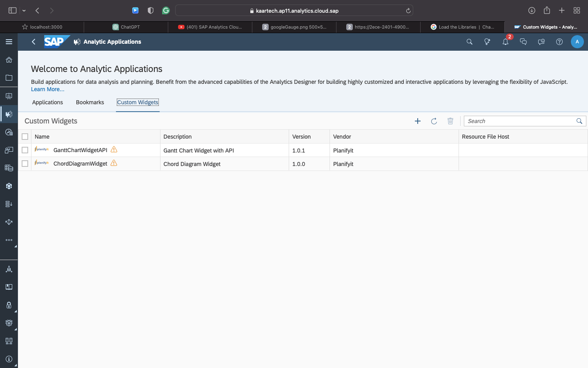
Task: Select the Home icon in the sidebar
Action: click(x=9, y=60)
